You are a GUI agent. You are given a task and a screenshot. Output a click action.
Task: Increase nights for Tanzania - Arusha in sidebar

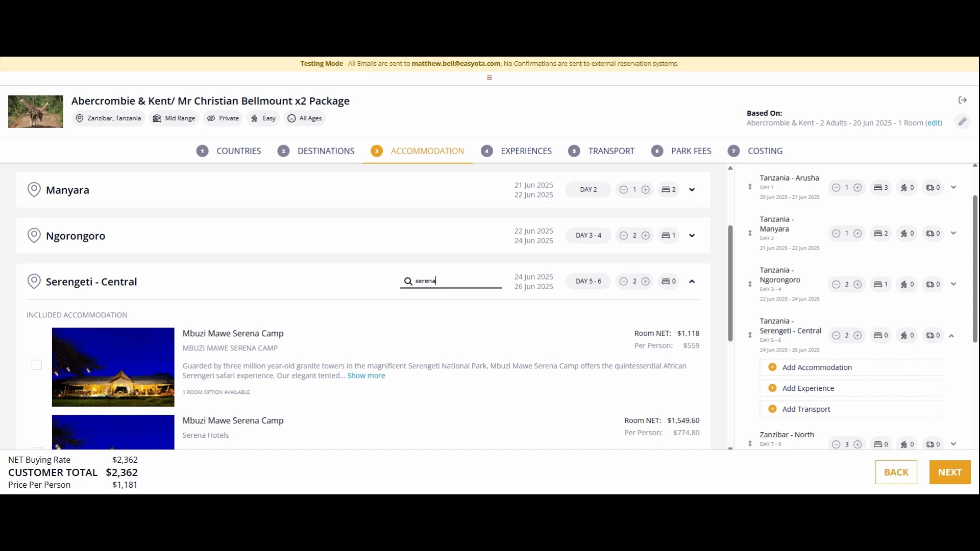coord(858,188)
